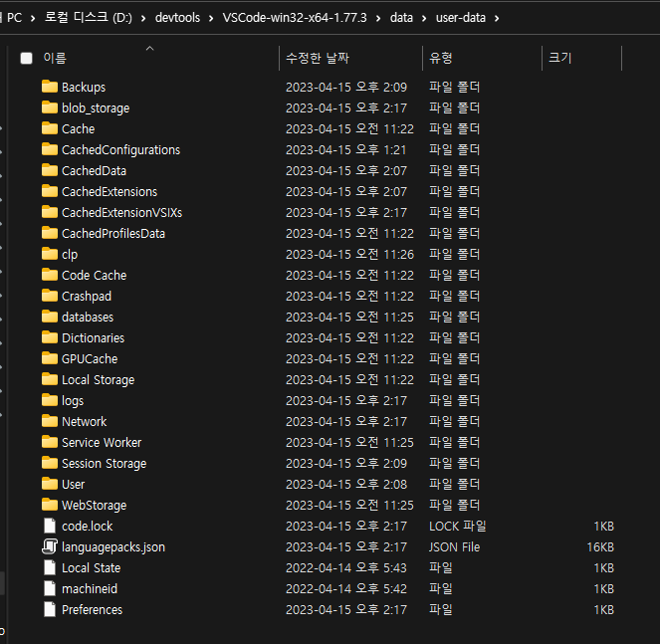The width and height of the screenshot is (660, 644).
Task: Click the Local State file icon
Action: point(50,567)
